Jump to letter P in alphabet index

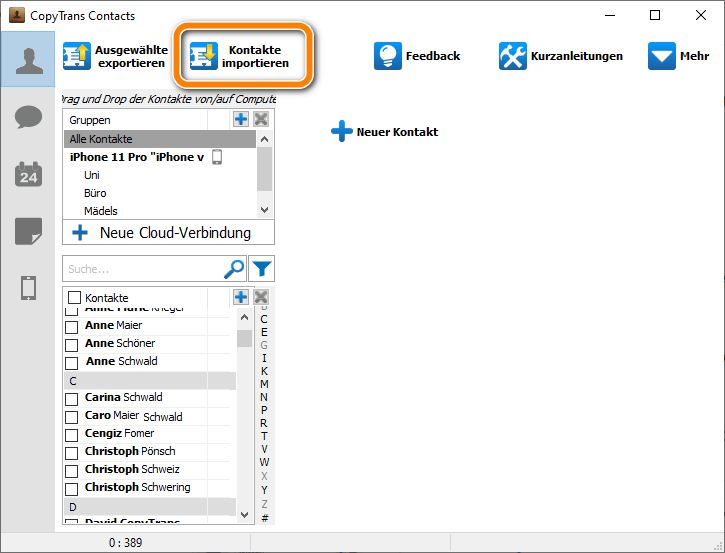coord(264,410)
